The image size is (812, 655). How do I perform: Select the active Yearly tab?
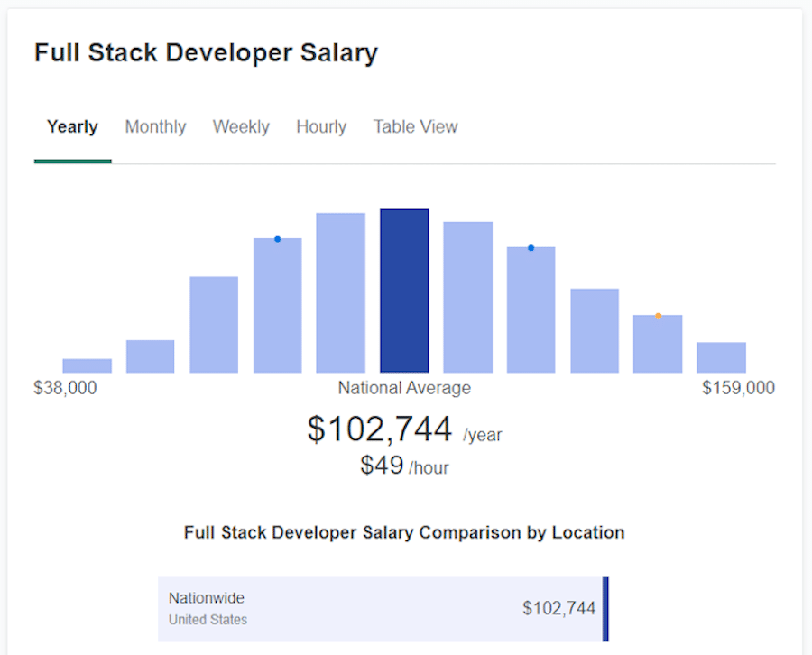tap(72, 126)
